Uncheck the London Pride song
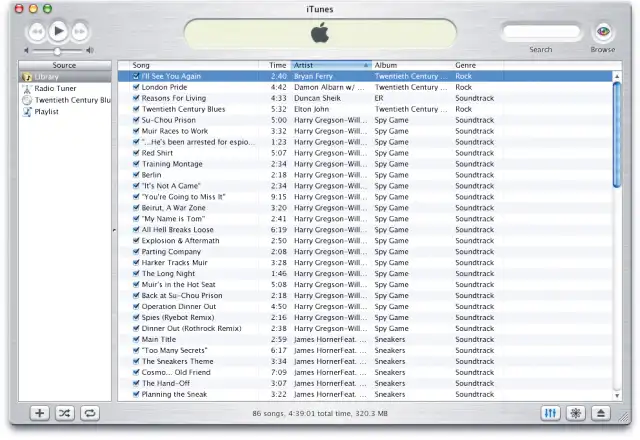Screen dimensions: 640x440 (x=136, y=87)
